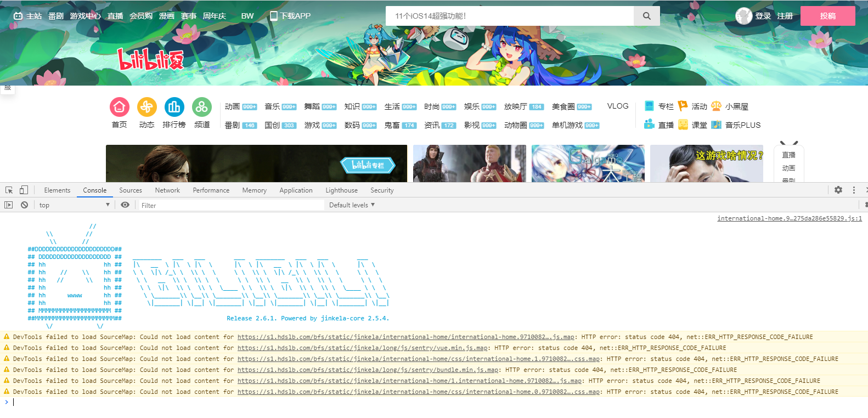Image resolution: width=868 pixels, height=418 pixels.
Task: Open the VLOG category
Action: click(x=618, y=106)
